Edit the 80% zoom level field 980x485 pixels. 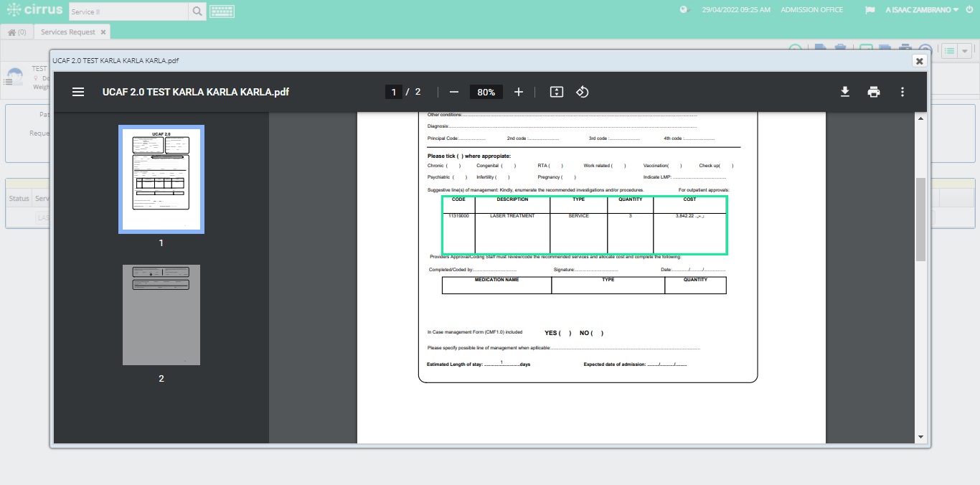point(486,92)
